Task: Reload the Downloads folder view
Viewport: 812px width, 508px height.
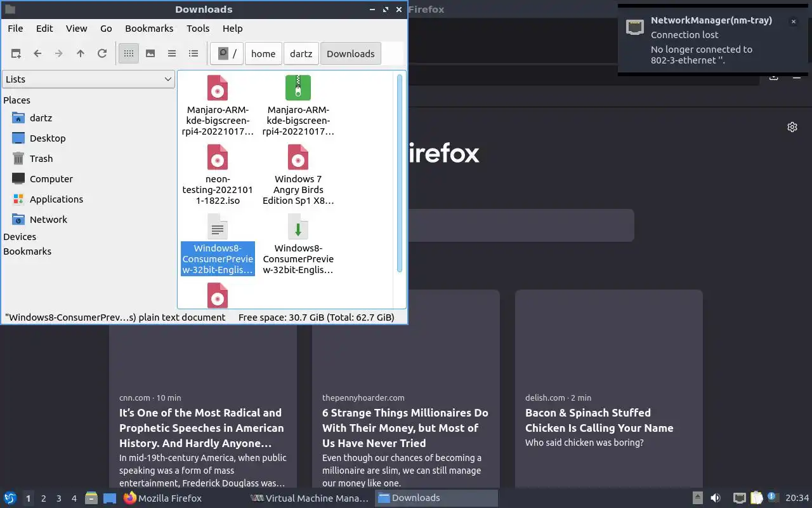Action: [102, 54]
